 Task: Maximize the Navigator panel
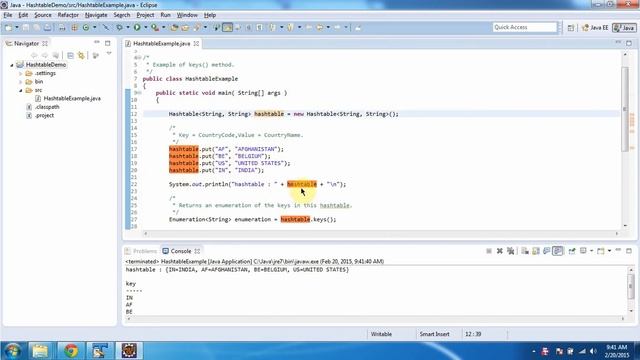tap(107, 43)
